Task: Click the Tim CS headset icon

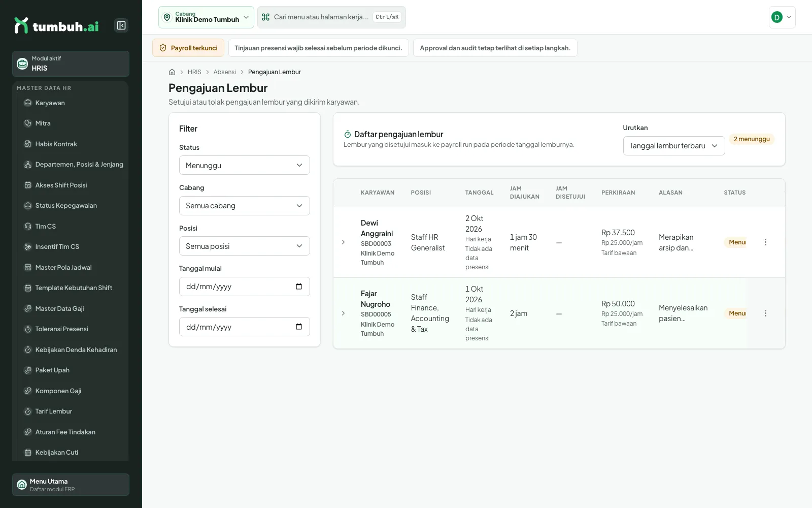Action: [28, 226]
